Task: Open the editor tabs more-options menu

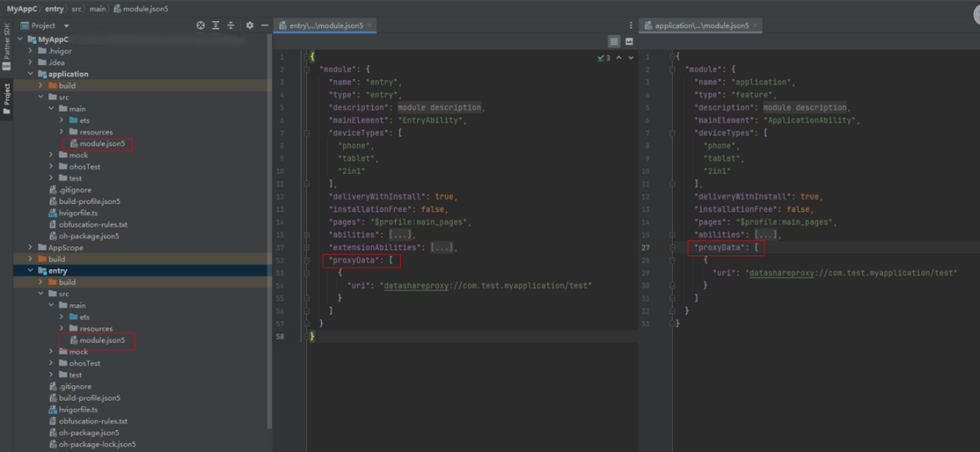Action: pyautogui.click(x=630, y=25)
